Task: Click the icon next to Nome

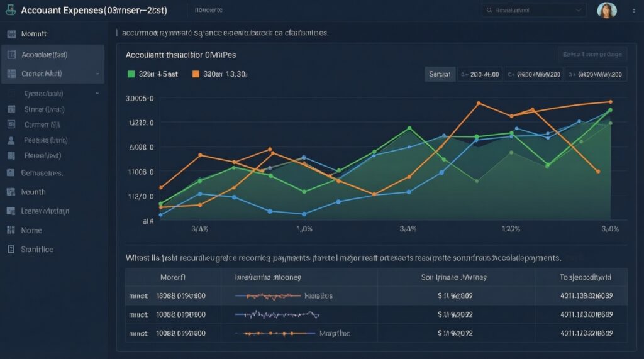Action: [11, 230]
